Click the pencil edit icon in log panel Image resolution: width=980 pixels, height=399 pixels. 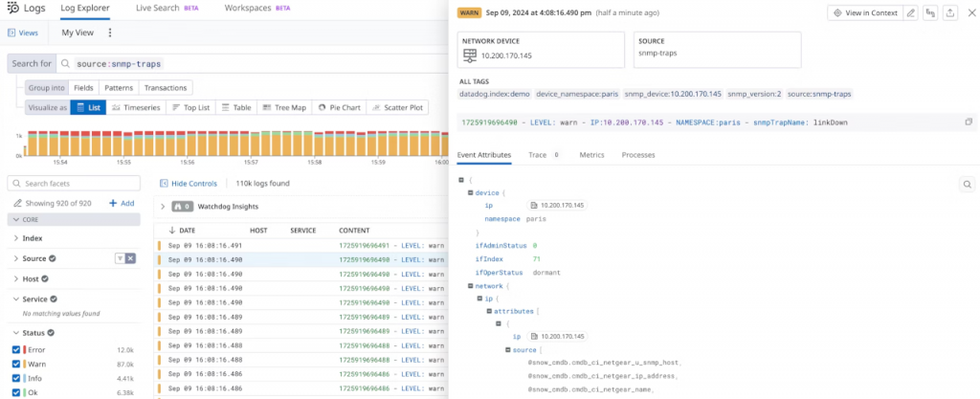(910, 12)
